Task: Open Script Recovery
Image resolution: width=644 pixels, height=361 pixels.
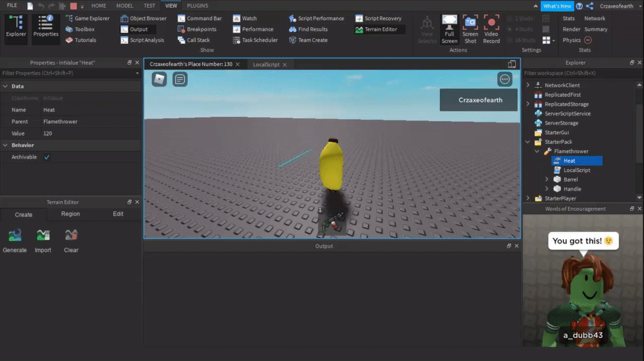Action: 378,19
